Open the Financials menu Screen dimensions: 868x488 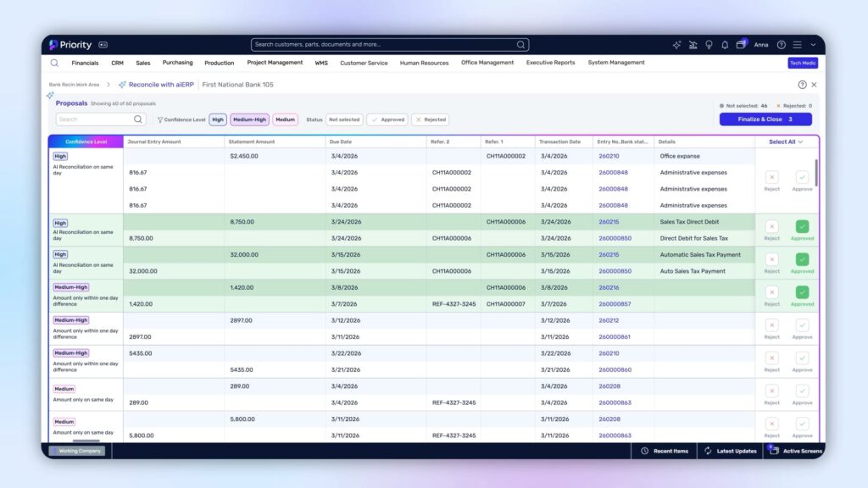85,63
